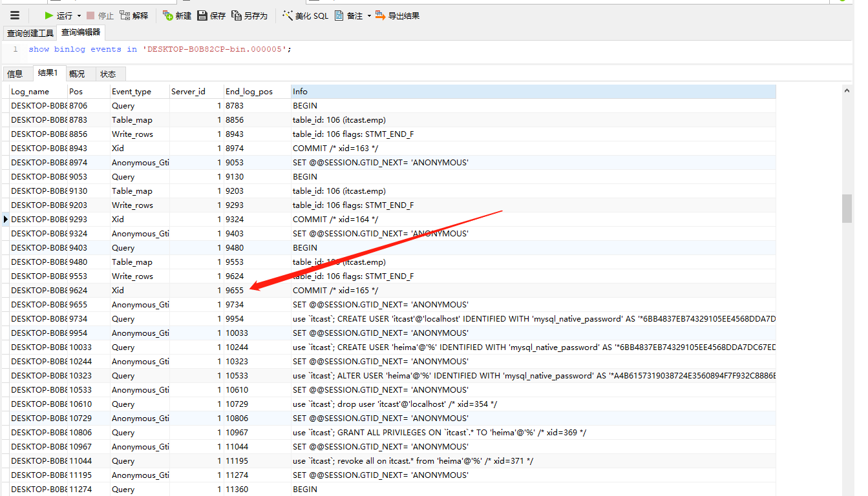Click the End_log_pos column header
This screenshot has height=496, width=868.
click(257, 92)
